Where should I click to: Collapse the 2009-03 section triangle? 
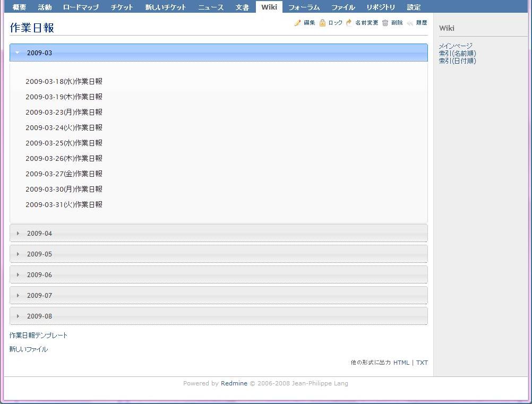pyautogui.click(x=18, y=53)
